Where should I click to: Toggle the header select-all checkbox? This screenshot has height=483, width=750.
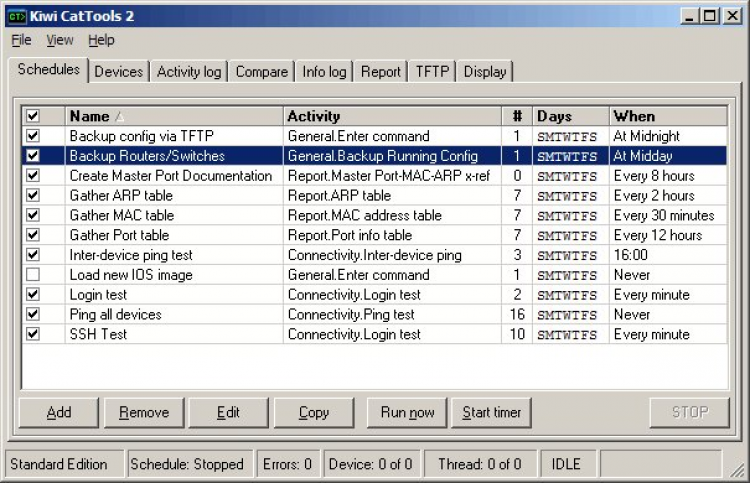click(33, 116)
